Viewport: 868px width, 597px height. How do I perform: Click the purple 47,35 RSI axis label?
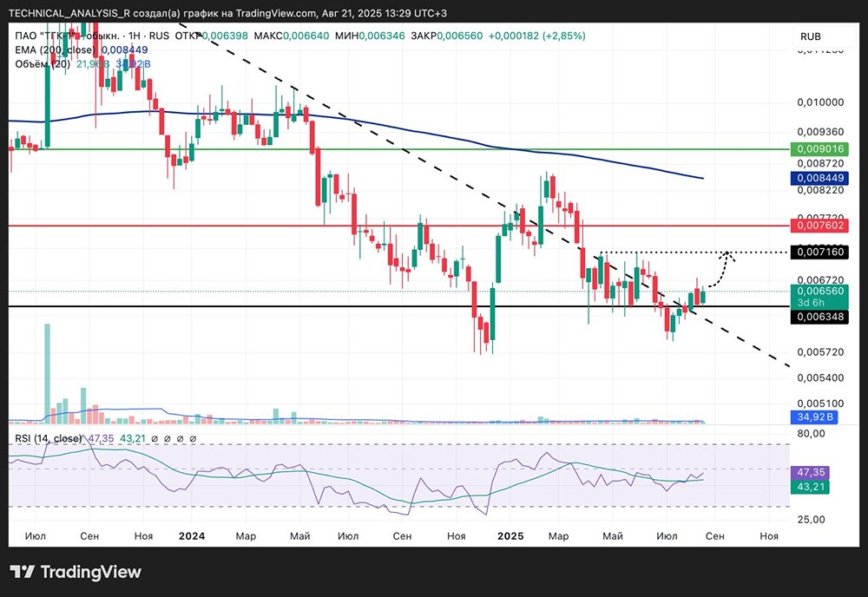[x=811, y=473]
